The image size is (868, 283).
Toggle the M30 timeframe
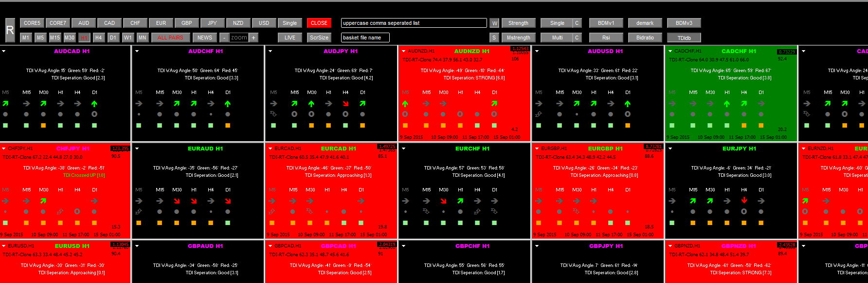[70, 38]
